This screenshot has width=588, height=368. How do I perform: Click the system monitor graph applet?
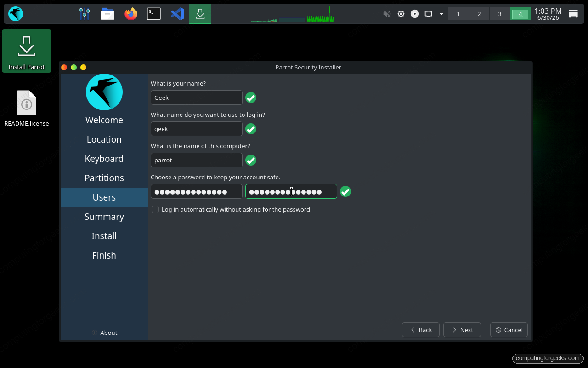pyautogui.click(x=292, y=14)
